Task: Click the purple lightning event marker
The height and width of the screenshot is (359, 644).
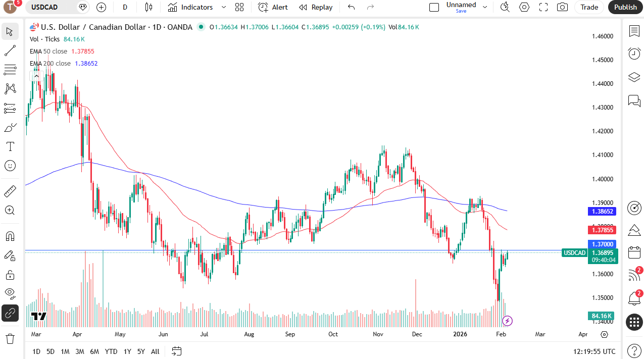Action: [x=508, y=321]
